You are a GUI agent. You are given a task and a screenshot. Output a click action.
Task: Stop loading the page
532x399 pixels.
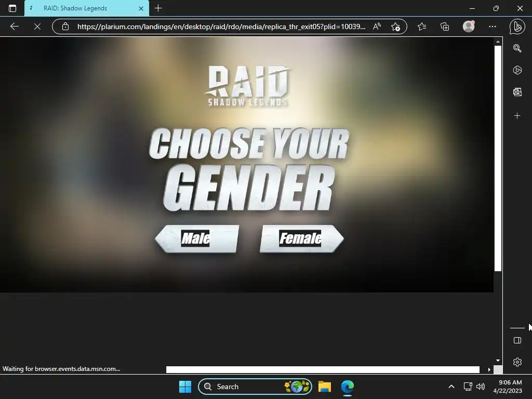[x=37, y=26]
